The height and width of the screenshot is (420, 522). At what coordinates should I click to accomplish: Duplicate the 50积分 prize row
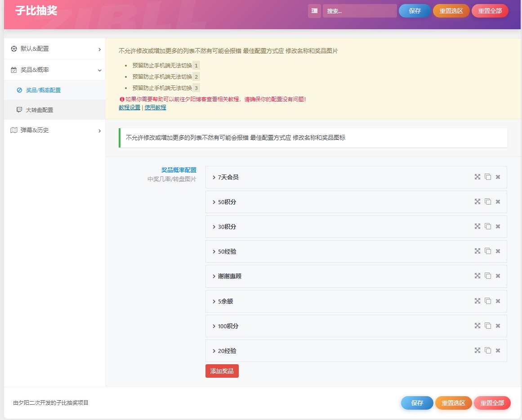pos(488,201)
